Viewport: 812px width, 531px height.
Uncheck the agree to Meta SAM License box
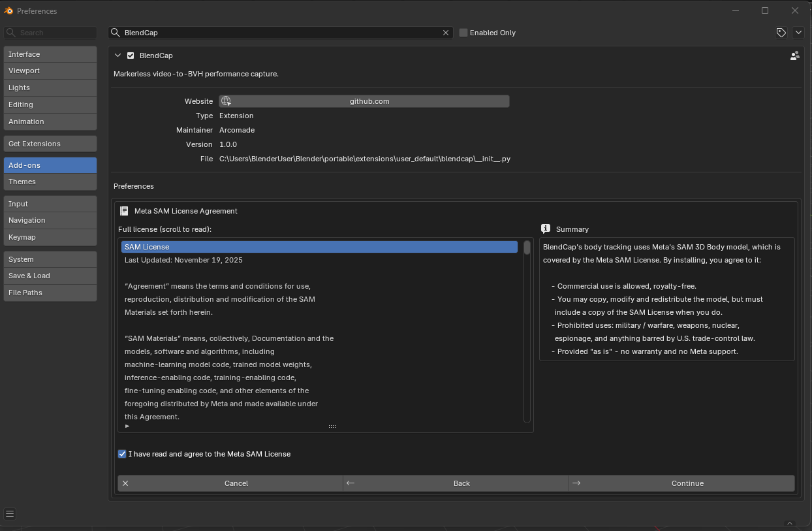(x=122, y=454)
